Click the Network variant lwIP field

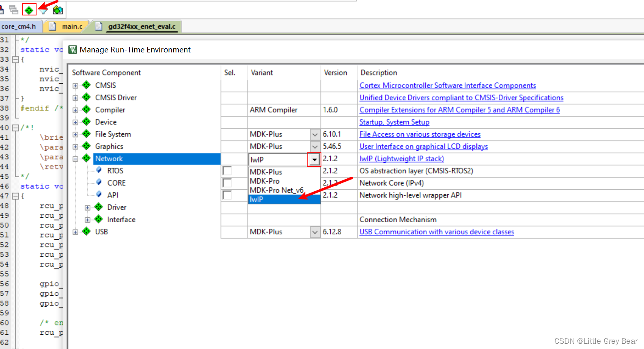[x=278, y=160]
